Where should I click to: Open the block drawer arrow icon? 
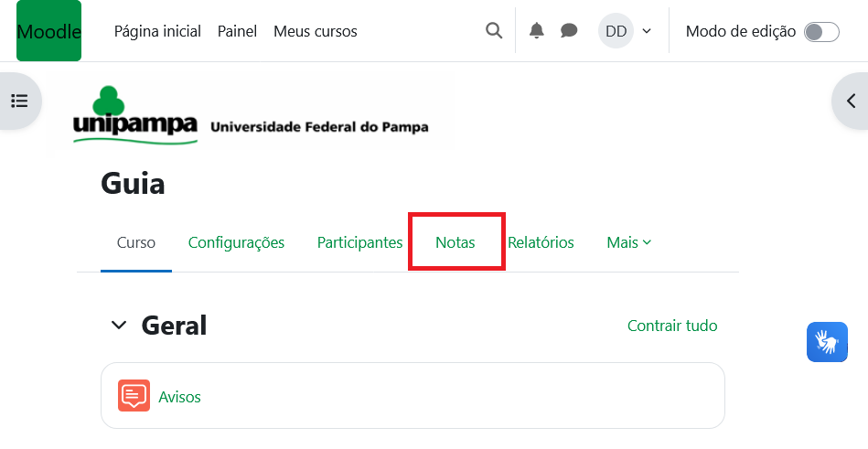coord(851,101)
